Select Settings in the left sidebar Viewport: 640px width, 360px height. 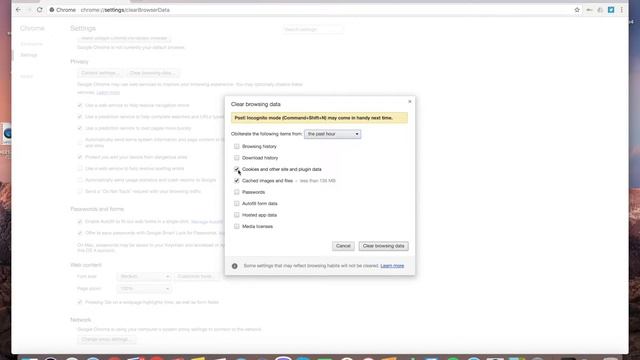coord(29,55)
